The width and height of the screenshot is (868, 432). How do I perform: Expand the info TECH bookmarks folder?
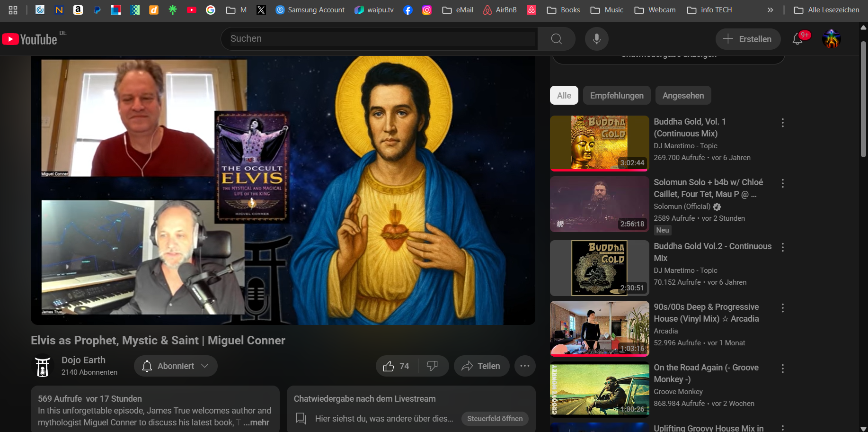click(x=709, y=10)
